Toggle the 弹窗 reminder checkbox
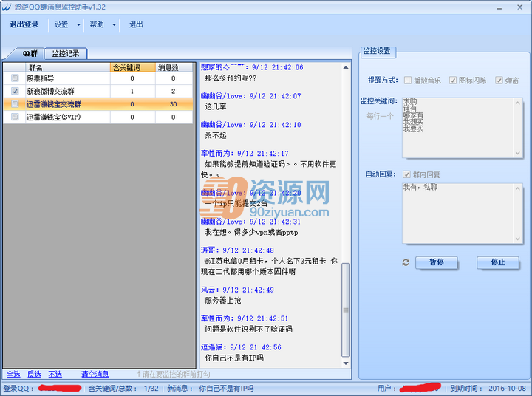This screenshot has width=532, height=396. pos(499,80)
